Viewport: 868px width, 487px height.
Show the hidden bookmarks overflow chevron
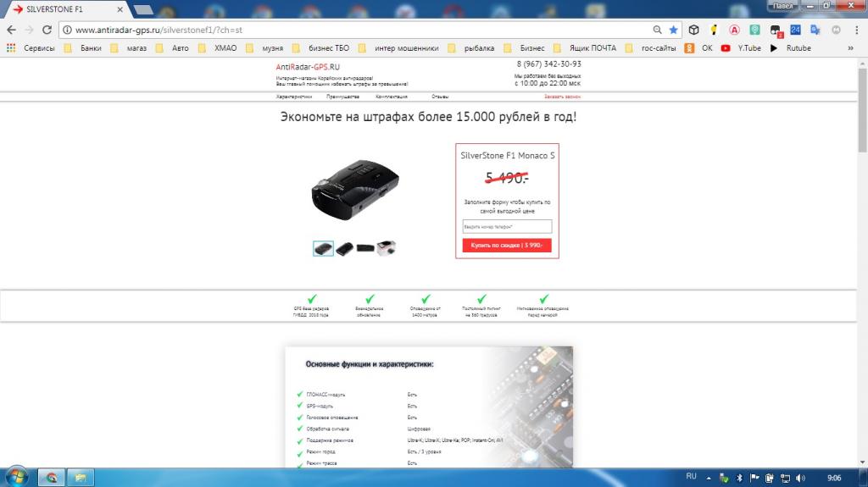point(850,48)
